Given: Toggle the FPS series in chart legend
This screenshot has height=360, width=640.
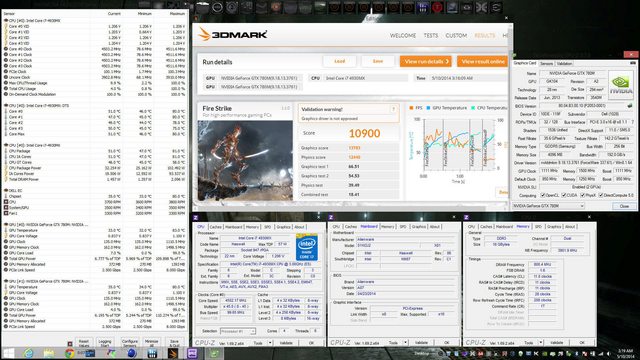Looking at the screenshot, I should 416,108.
